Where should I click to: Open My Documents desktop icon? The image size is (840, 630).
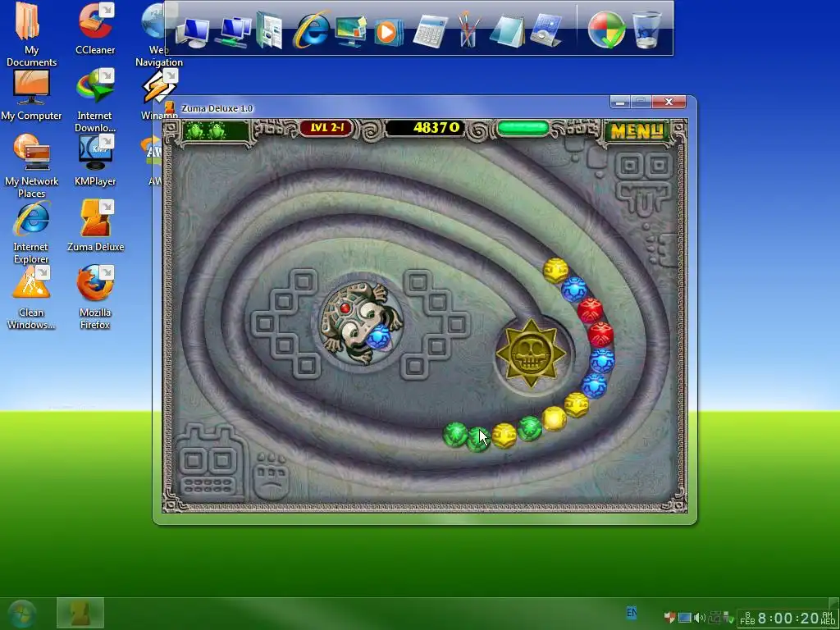[31, 33]
